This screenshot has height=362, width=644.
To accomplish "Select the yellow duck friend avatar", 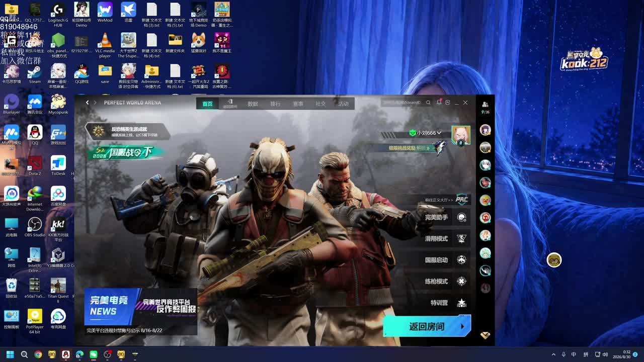I will coord(485,200).
